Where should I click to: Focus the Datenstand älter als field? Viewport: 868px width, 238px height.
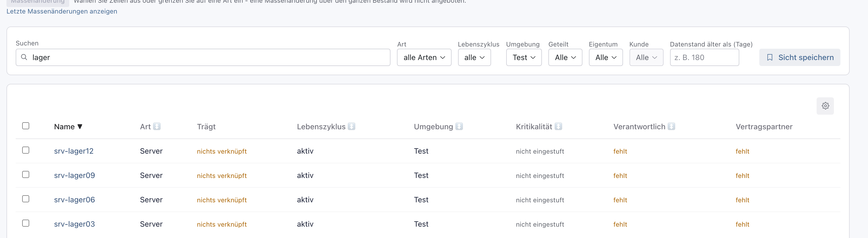pos(704,57)
